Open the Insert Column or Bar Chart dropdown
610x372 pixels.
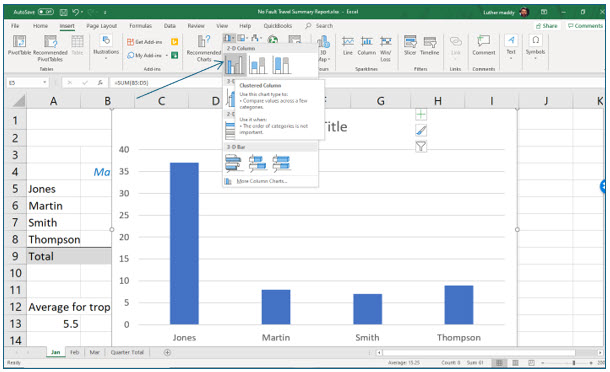pyautogui.click(x=229, y=38)
